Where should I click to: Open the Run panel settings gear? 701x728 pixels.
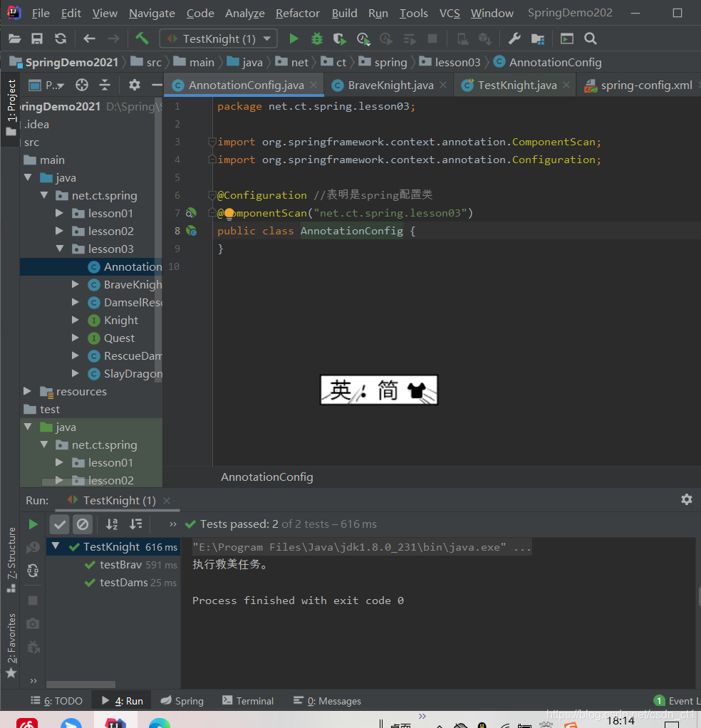point(687,499)
